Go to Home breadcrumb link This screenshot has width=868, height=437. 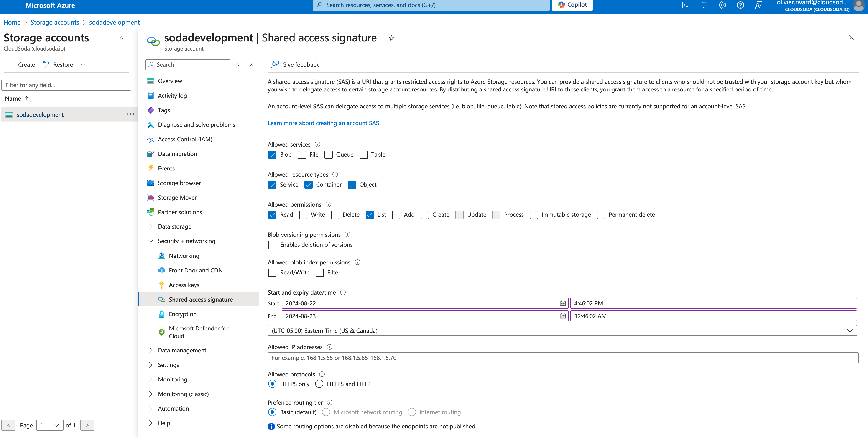pos(12,22)
